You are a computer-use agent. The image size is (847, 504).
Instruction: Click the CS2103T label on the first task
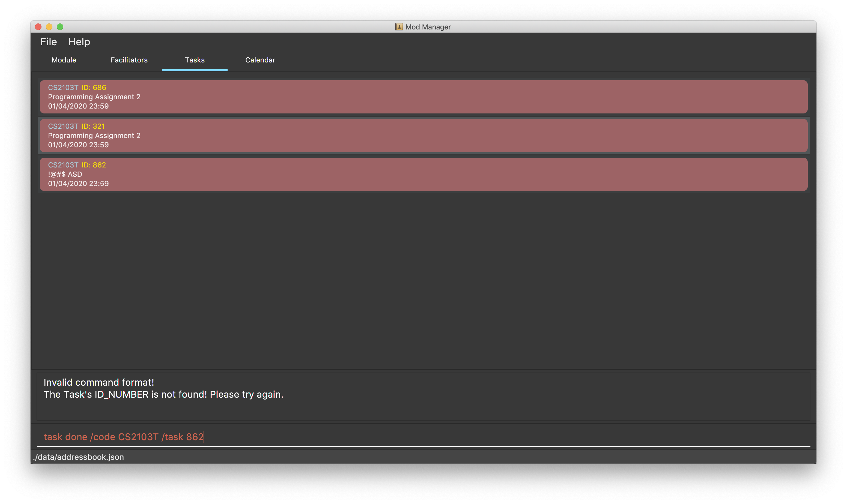[63, 88]
